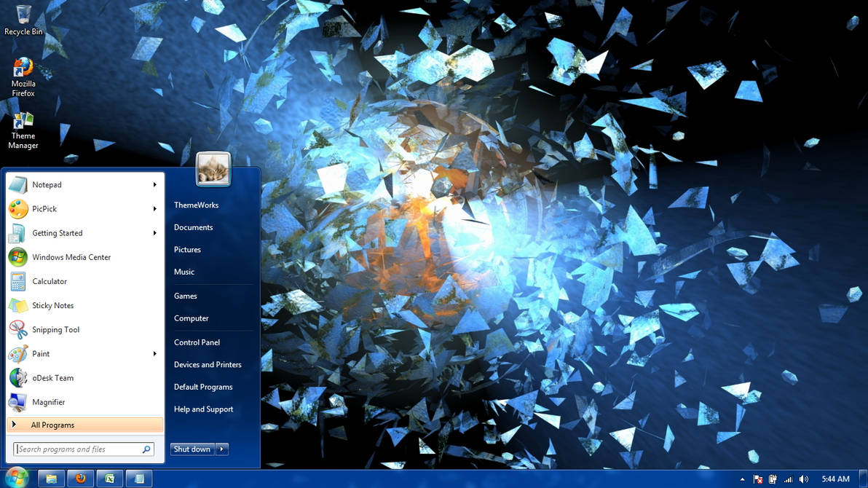Open Documents from Start menu

(193, 227)
